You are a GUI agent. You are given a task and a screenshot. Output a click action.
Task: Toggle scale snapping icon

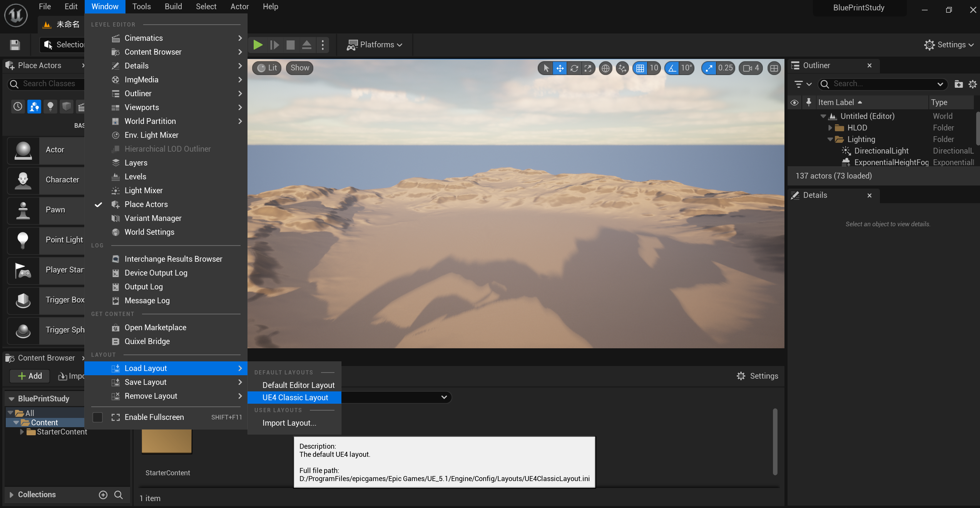709,68
